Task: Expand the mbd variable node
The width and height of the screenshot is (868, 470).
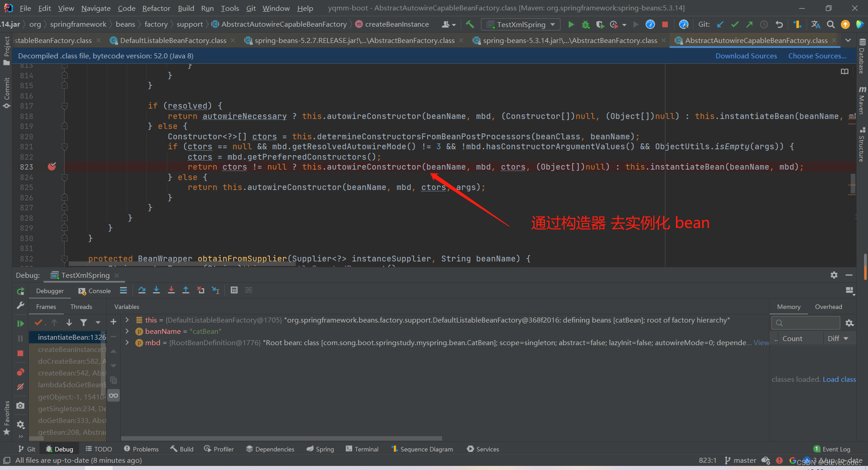Action: pos(127,342)
